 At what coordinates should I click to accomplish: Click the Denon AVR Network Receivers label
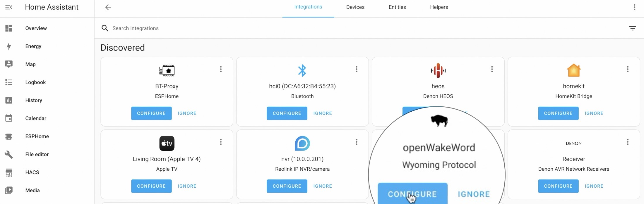pyautogui.click(x=574, y=169)
